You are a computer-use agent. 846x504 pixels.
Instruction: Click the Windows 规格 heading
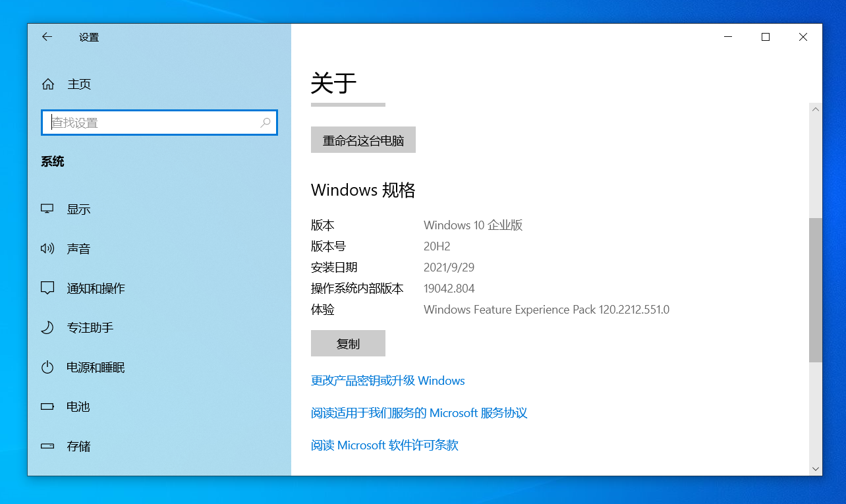click(363, 190)
